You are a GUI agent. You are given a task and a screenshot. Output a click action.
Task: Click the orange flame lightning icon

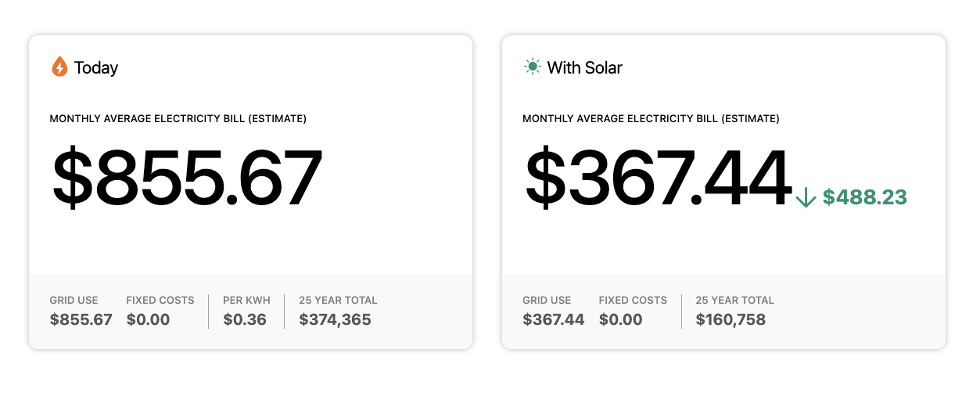point(59,67)
